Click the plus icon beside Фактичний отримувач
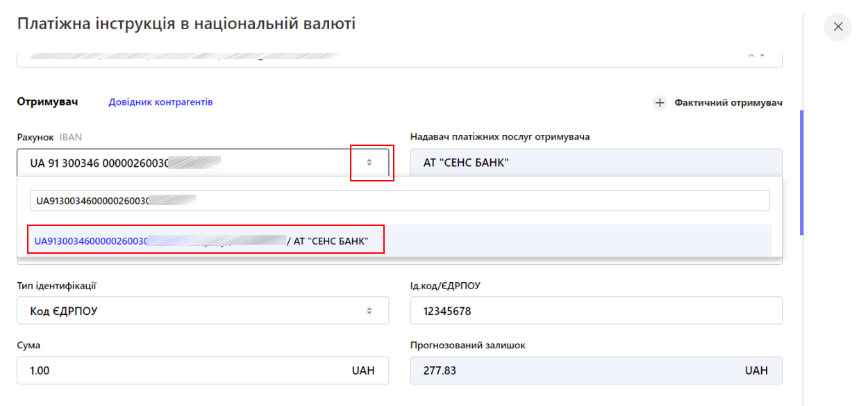The height and width of the screenshot is (406, 868). [x=660, y=103]
